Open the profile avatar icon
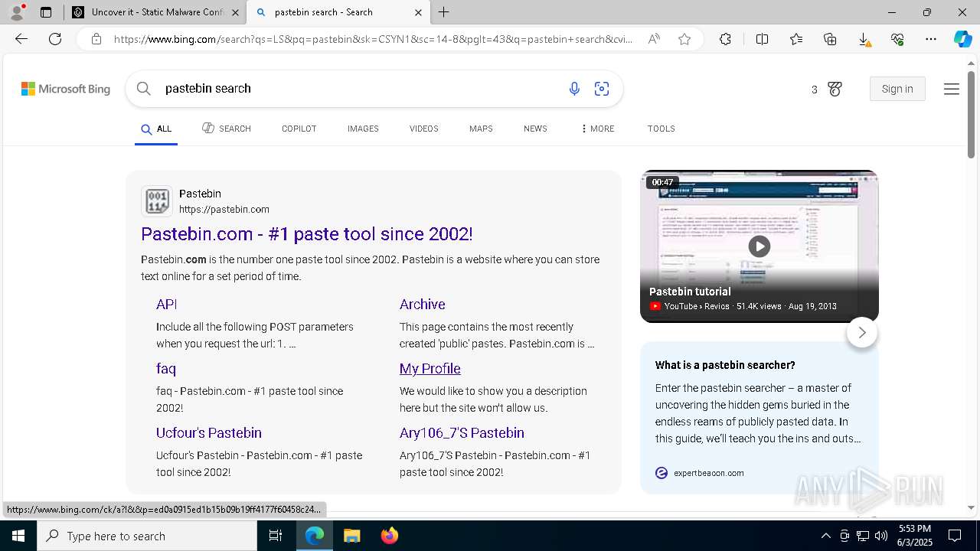 coord(17,12)
